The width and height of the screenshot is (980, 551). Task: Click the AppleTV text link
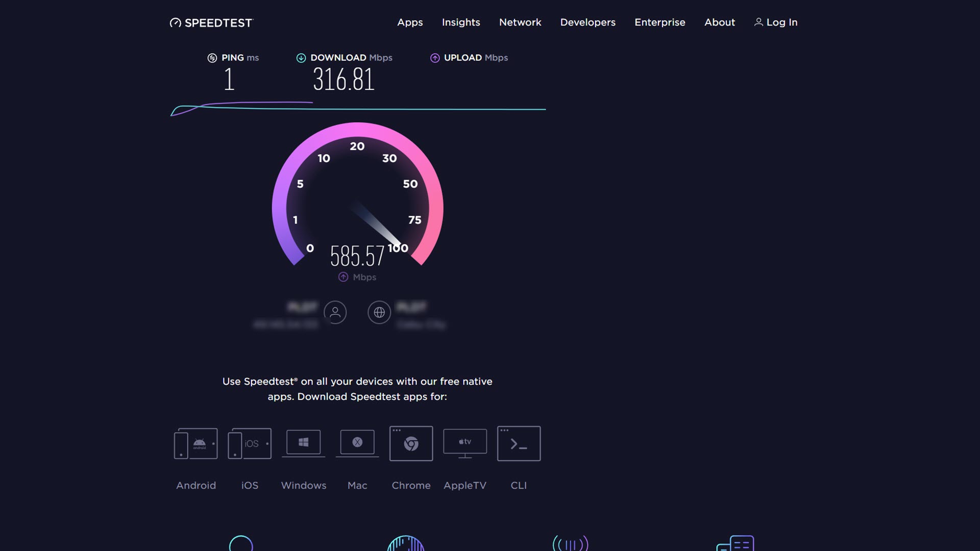(x=465, y=486)
